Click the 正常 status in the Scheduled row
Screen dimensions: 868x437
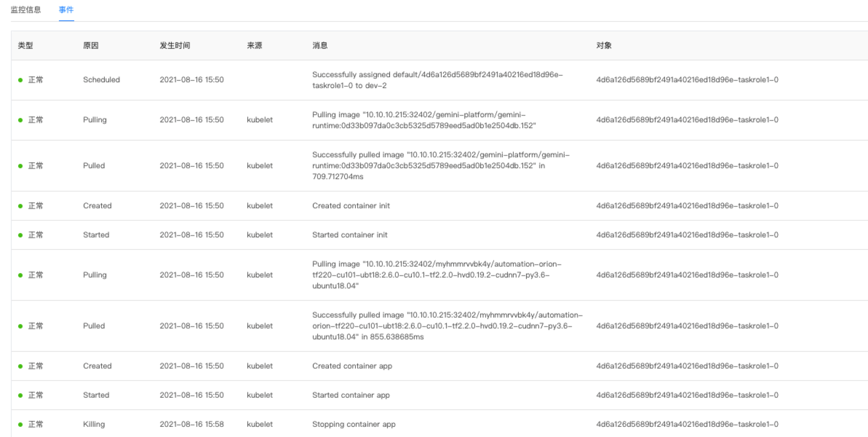35,80
